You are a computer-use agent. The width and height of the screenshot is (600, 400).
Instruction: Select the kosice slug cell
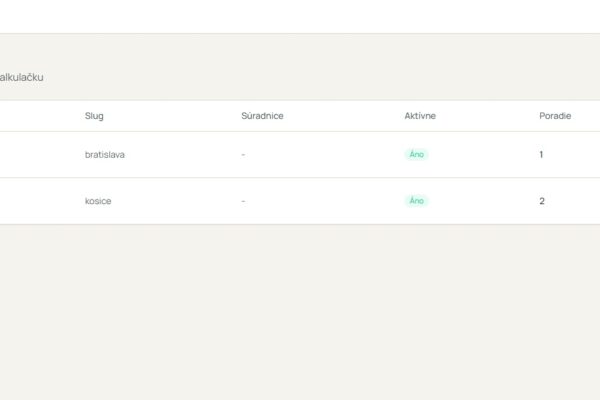98,201
